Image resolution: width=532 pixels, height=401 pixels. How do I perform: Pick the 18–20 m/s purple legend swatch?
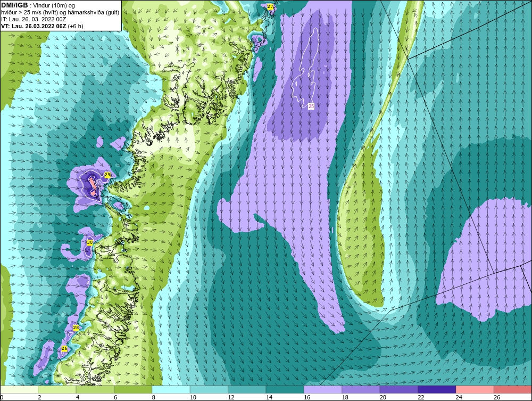pyautogui.click(x=361, y=389)
